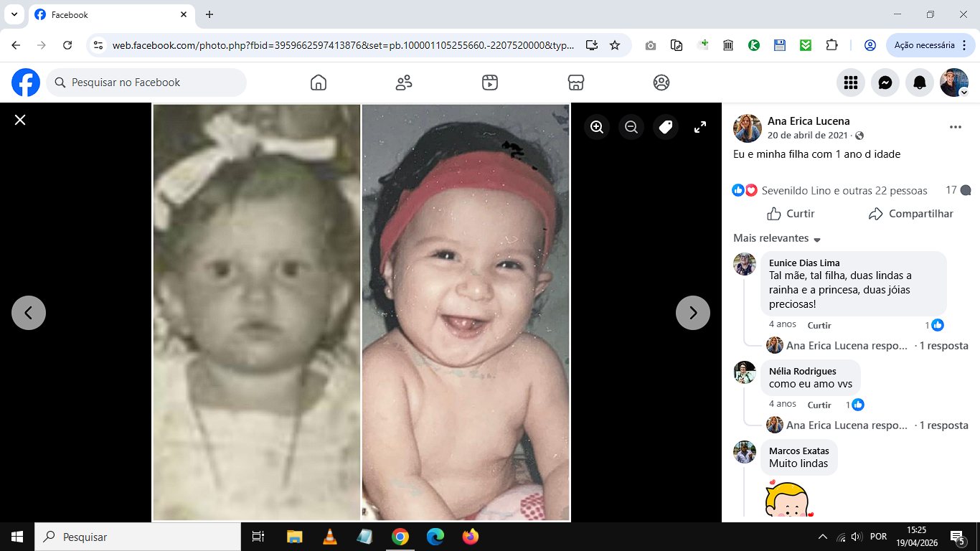Open the Friends icon
The width and height of the screenshot is (980, 551).
tap(404, 83)
